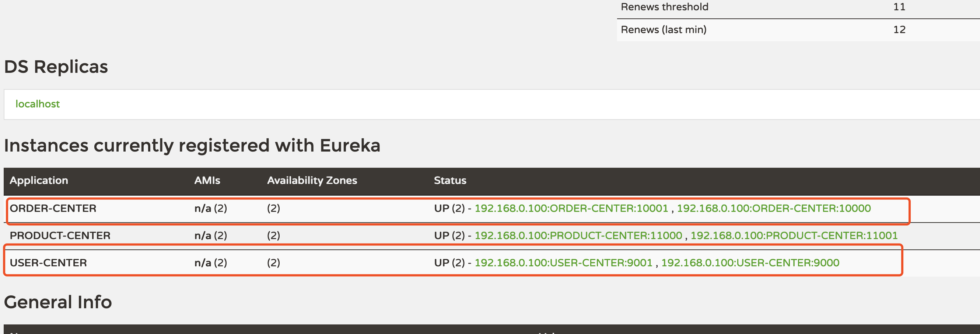
Task: Select the PRODUCT-CENTER application name
Action: [60, 235]
